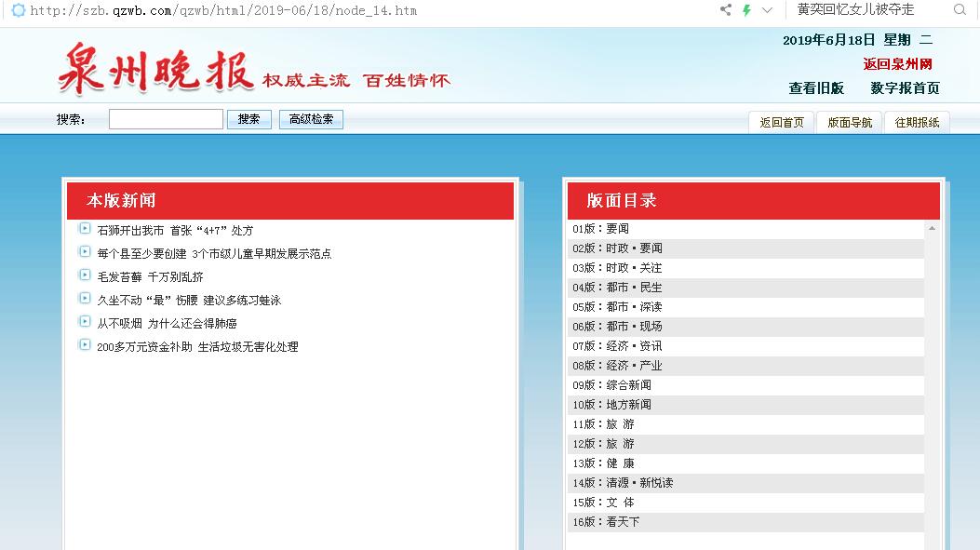Click the bullet icon beside 200多万元资金补助 article
Screen dimensions: 980x550
pyautogui.click(x=85, y=345)
